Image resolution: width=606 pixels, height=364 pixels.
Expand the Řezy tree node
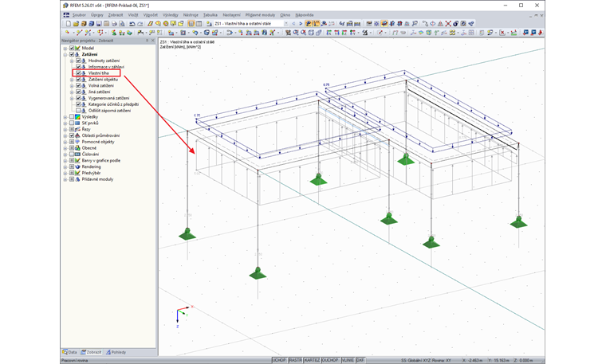point(65,129)
